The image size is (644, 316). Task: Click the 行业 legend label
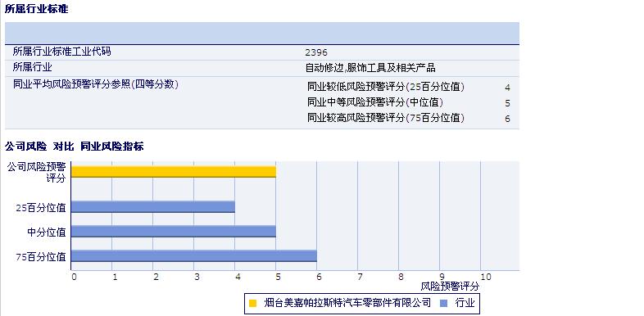tap(465, 303)
